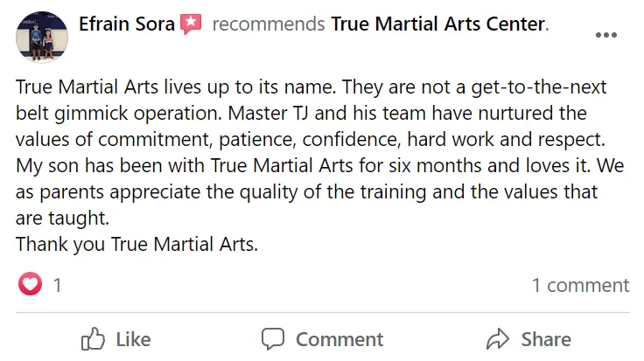Click the red heart reaction icon
Image resolution: width=644 pixels, height=361 pixels.
[x=30, y=284]
